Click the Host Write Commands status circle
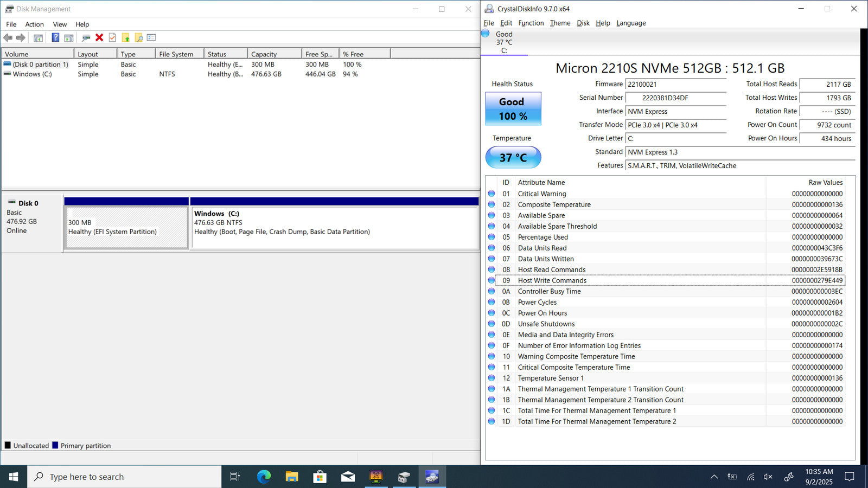The height and width of the screenshot is (488, 868). point(492,280)
